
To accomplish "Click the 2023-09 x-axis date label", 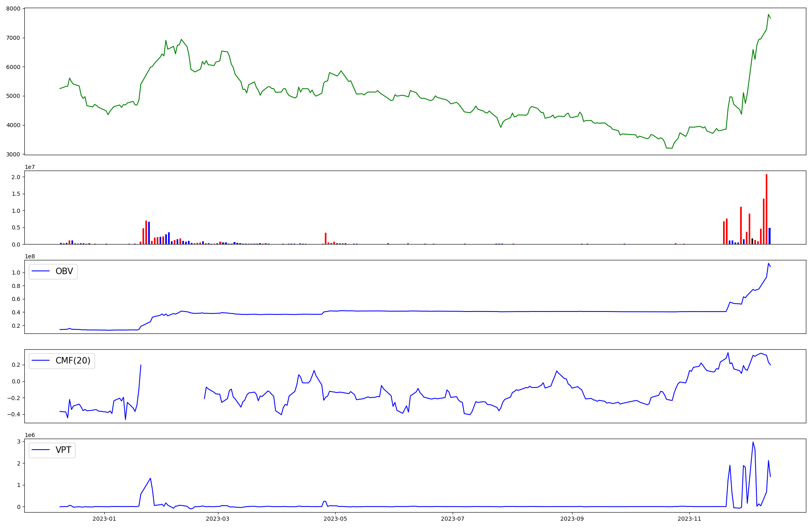I will [572, 519].
